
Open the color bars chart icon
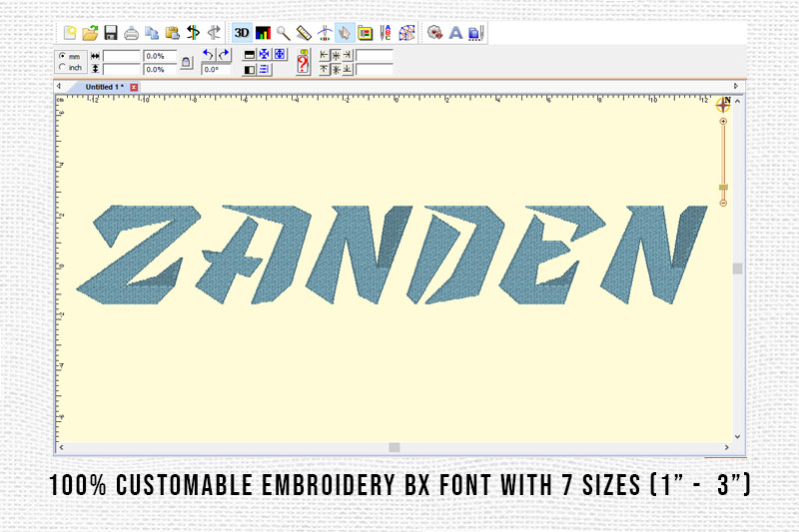263,33
